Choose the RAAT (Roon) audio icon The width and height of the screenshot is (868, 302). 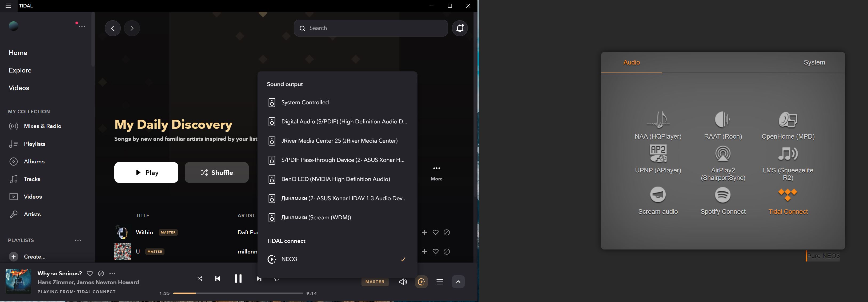click(722, 120)
